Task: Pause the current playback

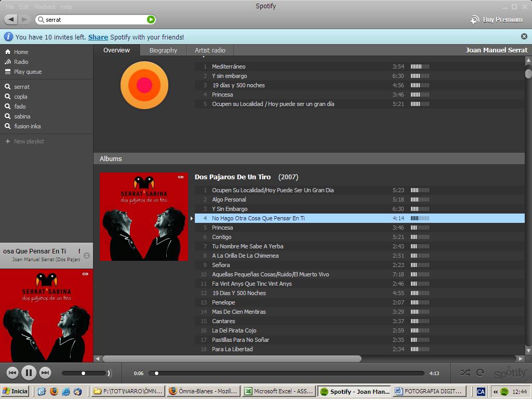Action: (x=29, y=373)
